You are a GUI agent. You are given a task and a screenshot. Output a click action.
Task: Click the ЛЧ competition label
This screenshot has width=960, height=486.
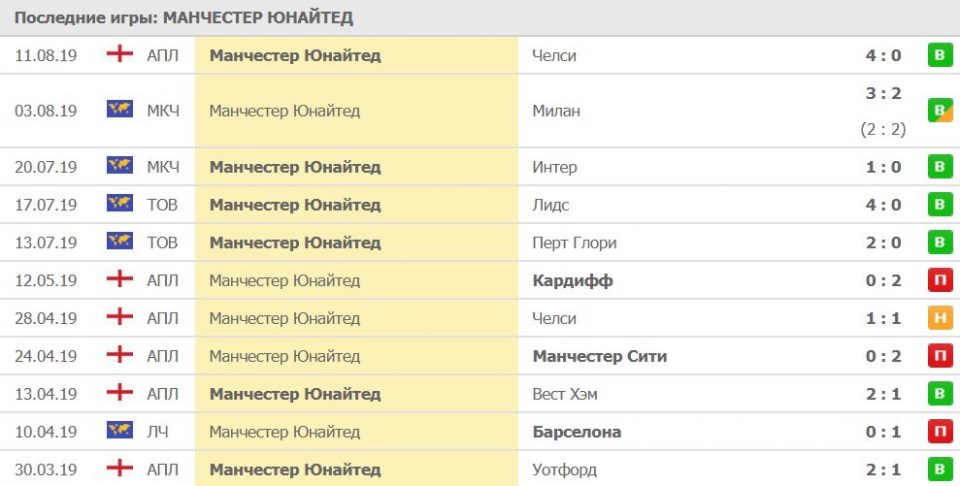pos(157,431)
